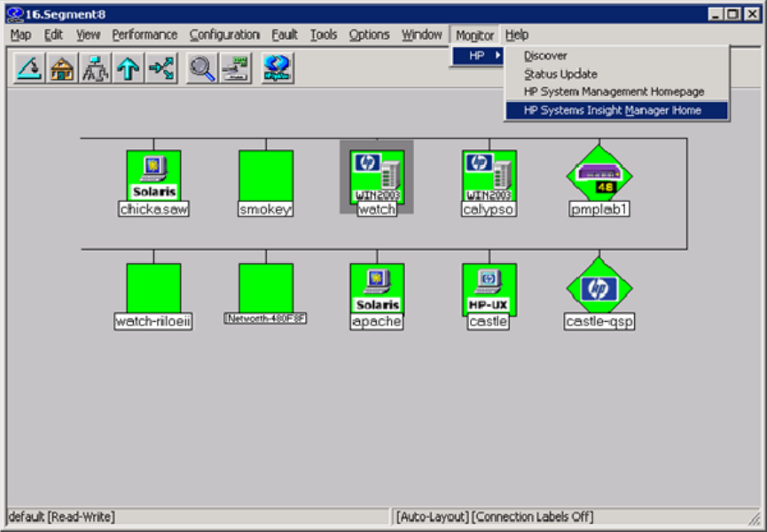Close the 16.Segment8 window
The height and width of the screenshot is (532, 767).
point(752,14)
